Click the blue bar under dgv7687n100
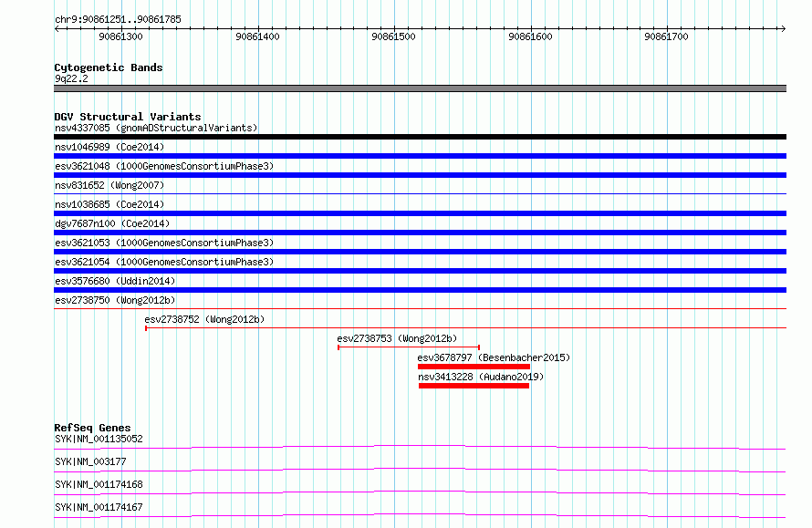Screen dimensions: 812x528 (x=420, y=233)
